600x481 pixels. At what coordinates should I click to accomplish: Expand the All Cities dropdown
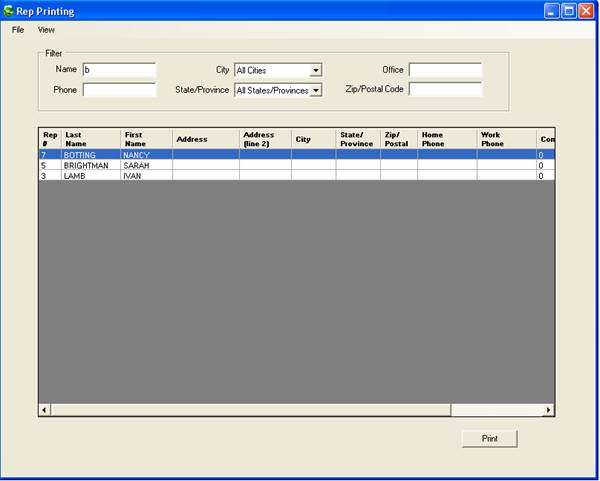click(315, 70)
